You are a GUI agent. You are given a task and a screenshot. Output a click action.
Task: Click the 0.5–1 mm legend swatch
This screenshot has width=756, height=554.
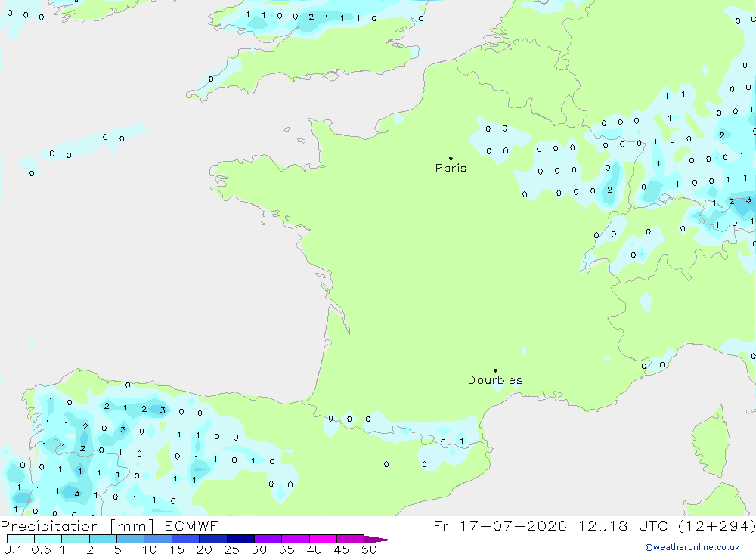tap(48, 539)
